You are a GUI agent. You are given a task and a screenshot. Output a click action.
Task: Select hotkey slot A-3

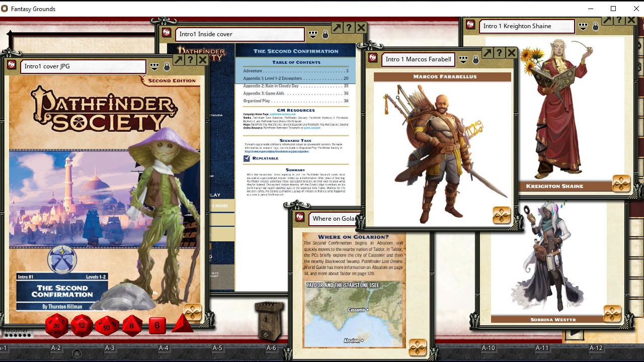click(x=110, y=347)
